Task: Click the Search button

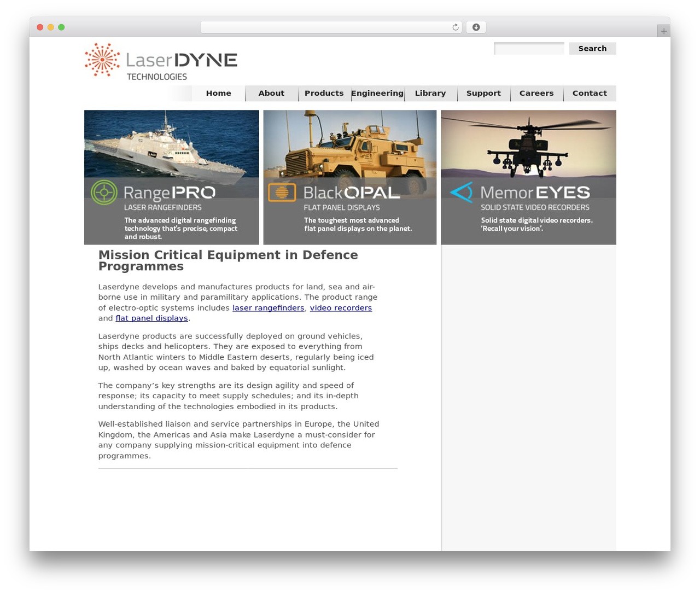Action: (x=593, y=49)
